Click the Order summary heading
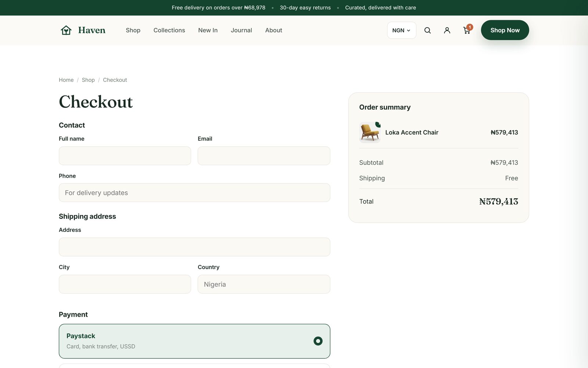Viewport: 588px width, 368px height. pyautogui.click(x=385, y=107)
